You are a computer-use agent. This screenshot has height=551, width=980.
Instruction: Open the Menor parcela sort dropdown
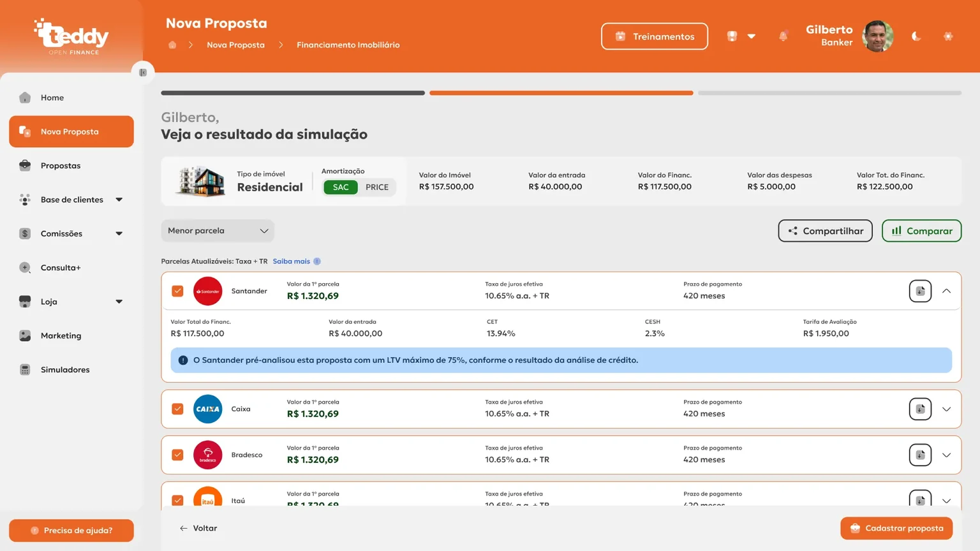218,231
